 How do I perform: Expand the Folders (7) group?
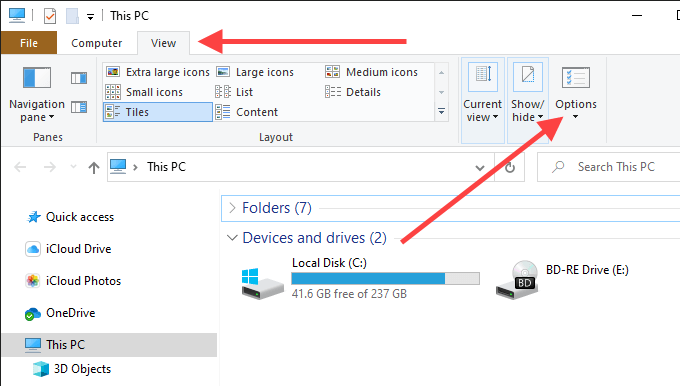pos(232,208)
